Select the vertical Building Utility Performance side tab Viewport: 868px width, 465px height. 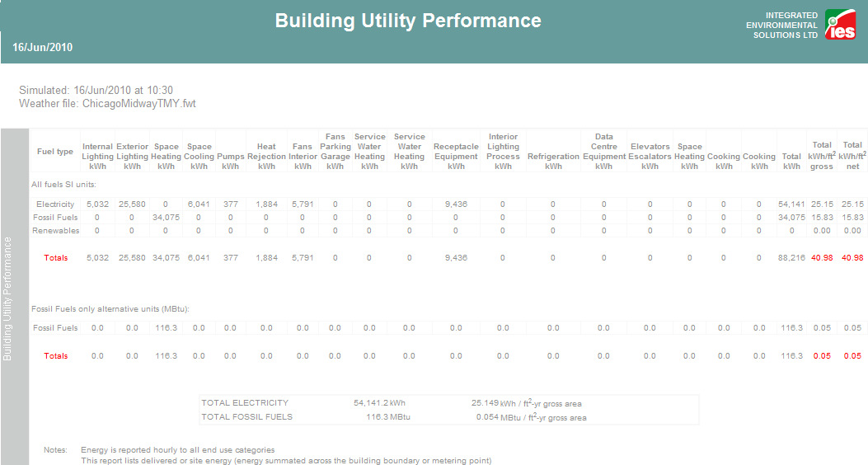point(8,298)
